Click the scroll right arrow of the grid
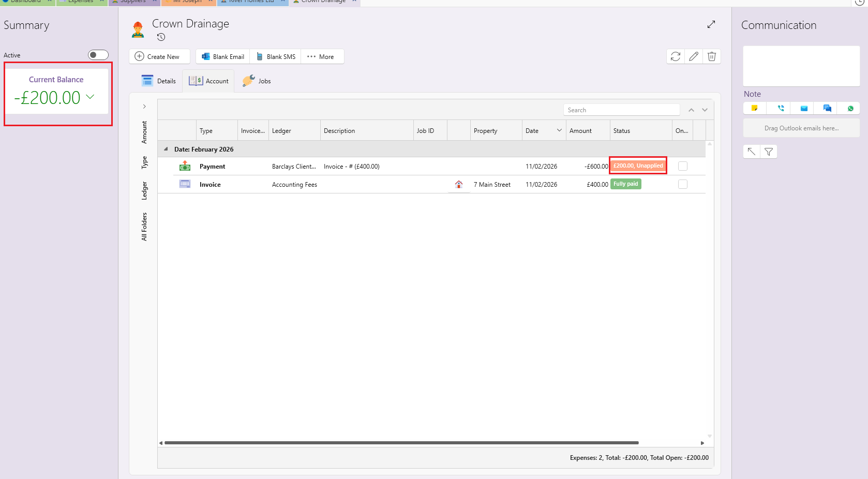Screen dimensions: 868x479 pos(702,443)
